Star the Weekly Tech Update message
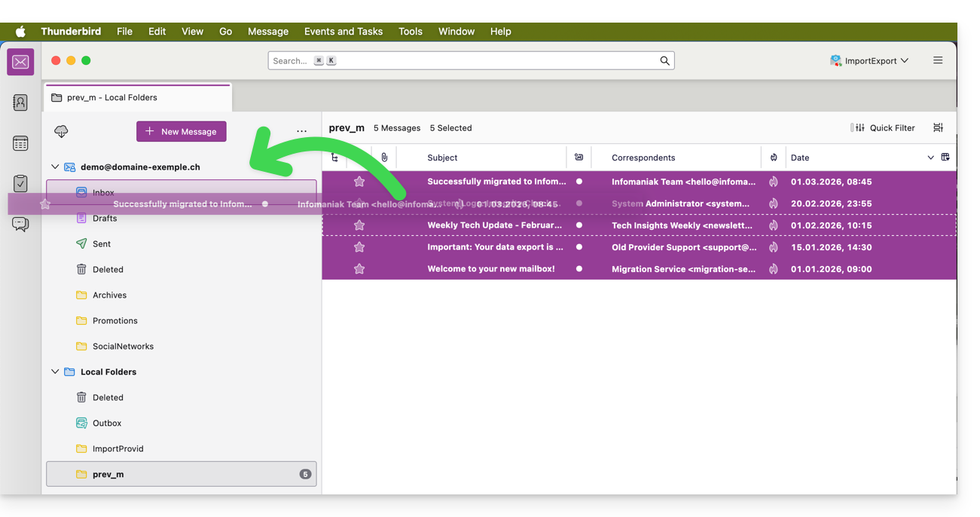 pos(359,225)
